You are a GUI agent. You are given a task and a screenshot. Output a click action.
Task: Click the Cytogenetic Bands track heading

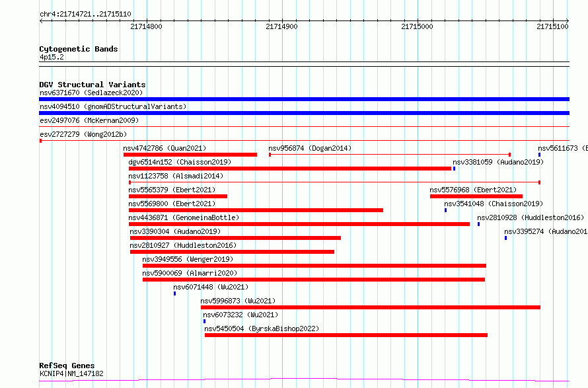tap(79, 49)
